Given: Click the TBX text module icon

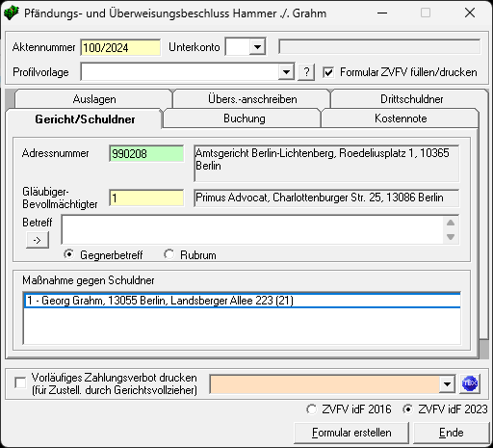Looking at the screenshot, I should pos(470,383).
